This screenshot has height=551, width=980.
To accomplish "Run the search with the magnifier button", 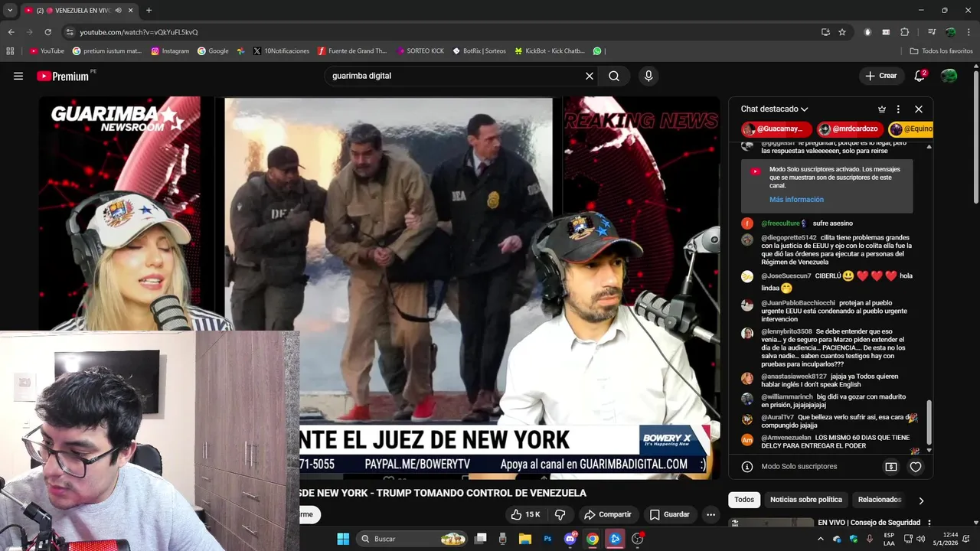I will (x=614, y=76).
